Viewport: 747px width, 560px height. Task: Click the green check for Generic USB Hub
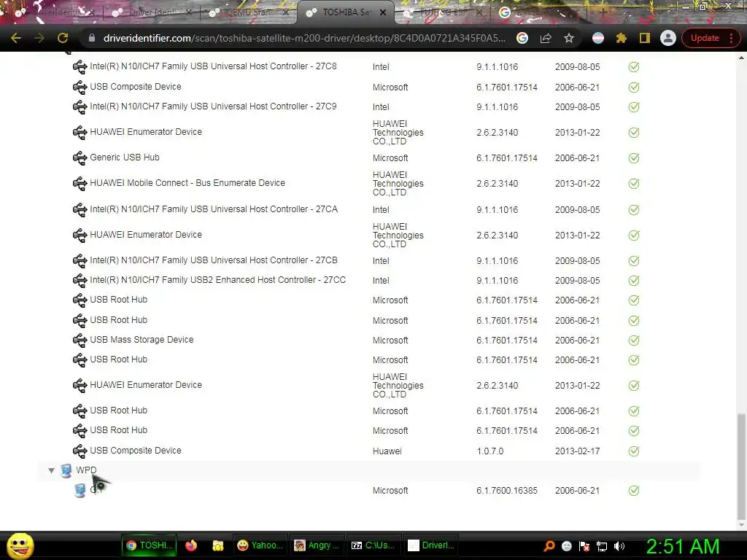coord(634,158)
